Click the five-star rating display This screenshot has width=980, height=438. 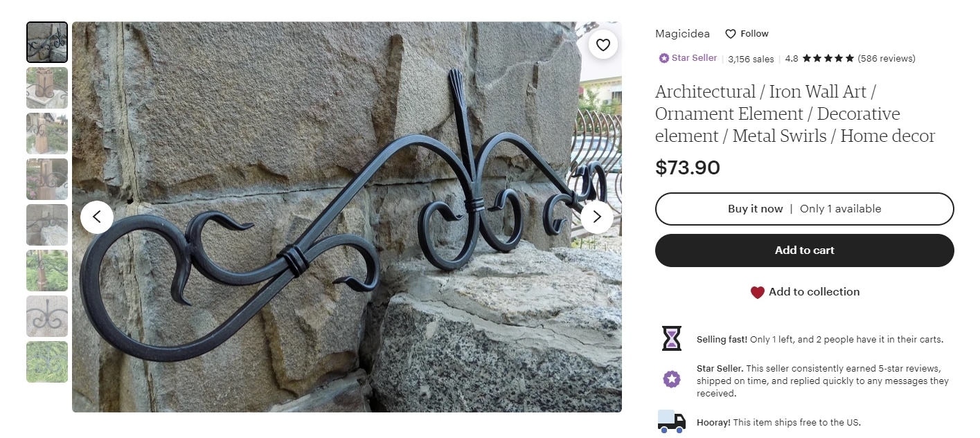[x=828, y=59]
